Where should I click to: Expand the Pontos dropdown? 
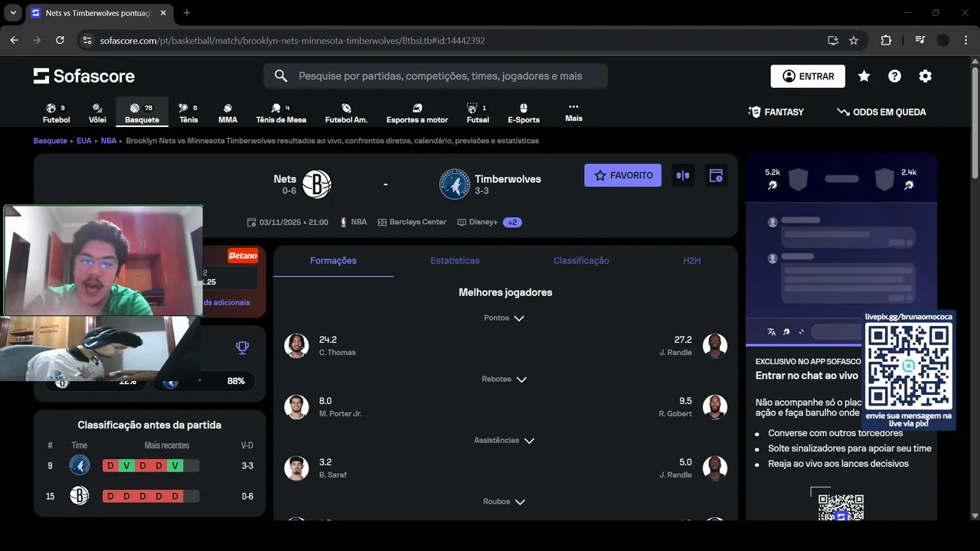tap(505, 318)
